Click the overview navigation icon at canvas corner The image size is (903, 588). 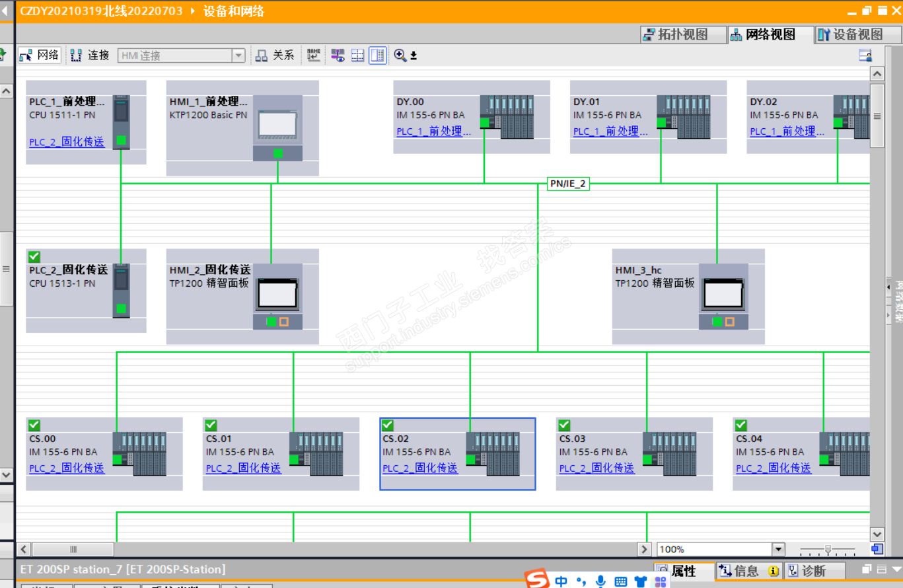(x=877, y=549)
